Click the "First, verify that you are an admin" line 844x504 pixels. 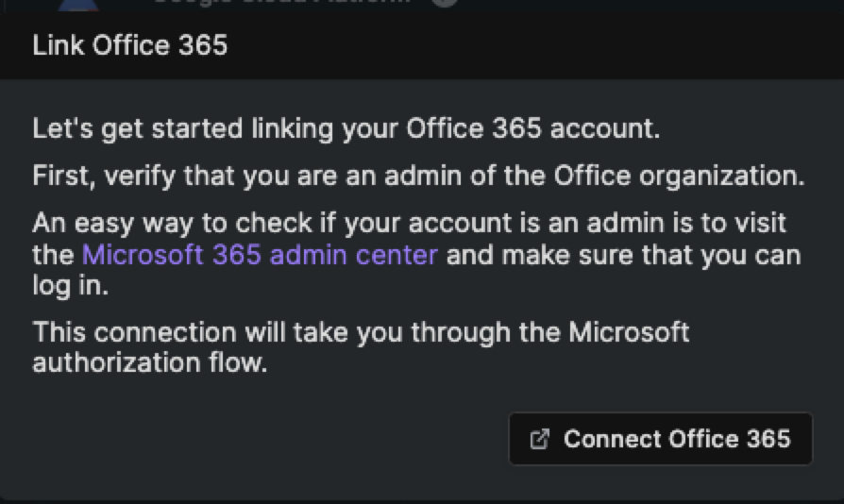419,176
